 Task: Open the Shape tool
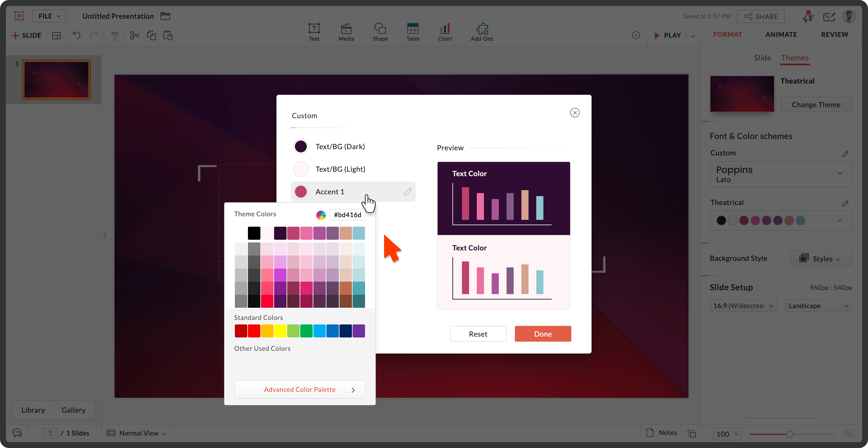point(380,29)
